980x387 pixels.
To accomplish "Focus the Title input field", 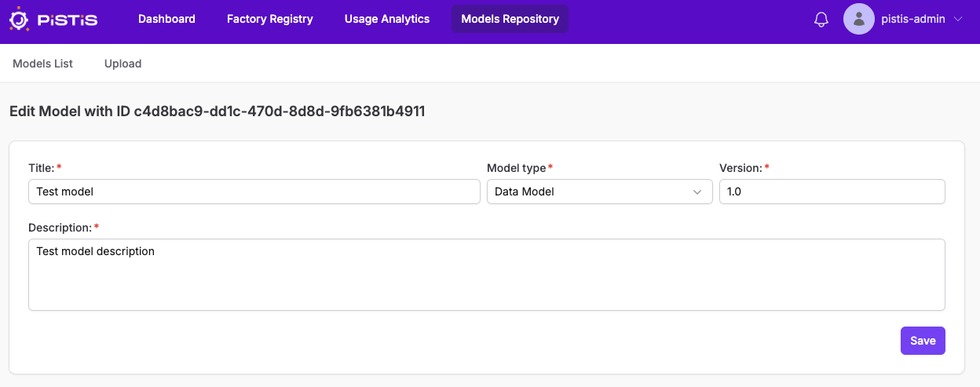I will 254,192.
